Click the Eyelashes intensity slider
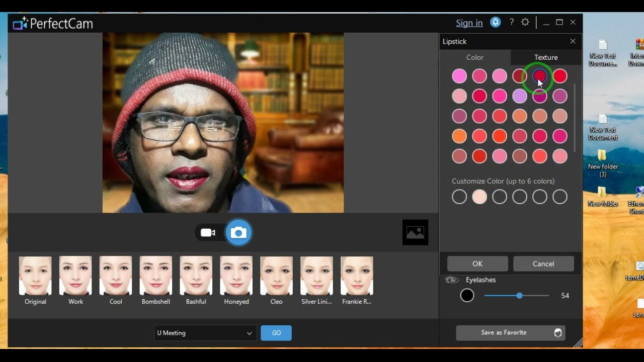Image resolution: width=644 pixels, height=362 pixels. click(519, 296)
